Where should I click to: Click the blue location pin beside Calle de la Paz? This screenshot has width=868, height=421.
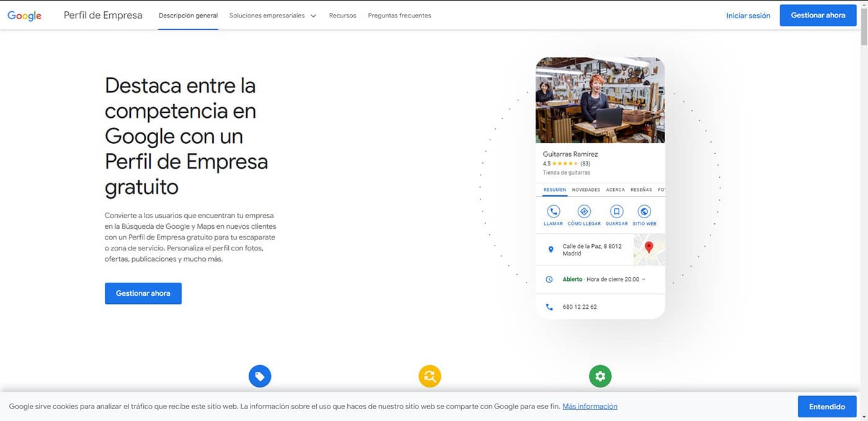pyautogui.click(x=551, y=249)
